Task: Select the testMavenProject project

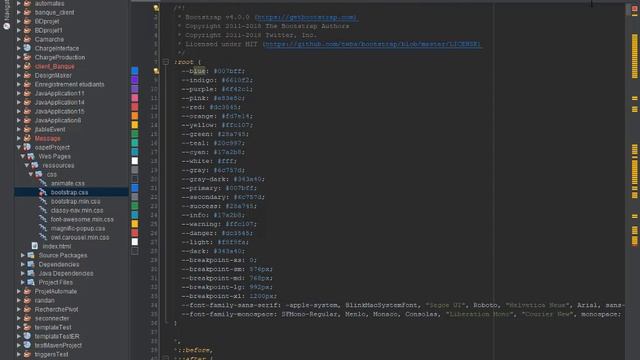Action: pyautogui.click(x=58, y=345)
